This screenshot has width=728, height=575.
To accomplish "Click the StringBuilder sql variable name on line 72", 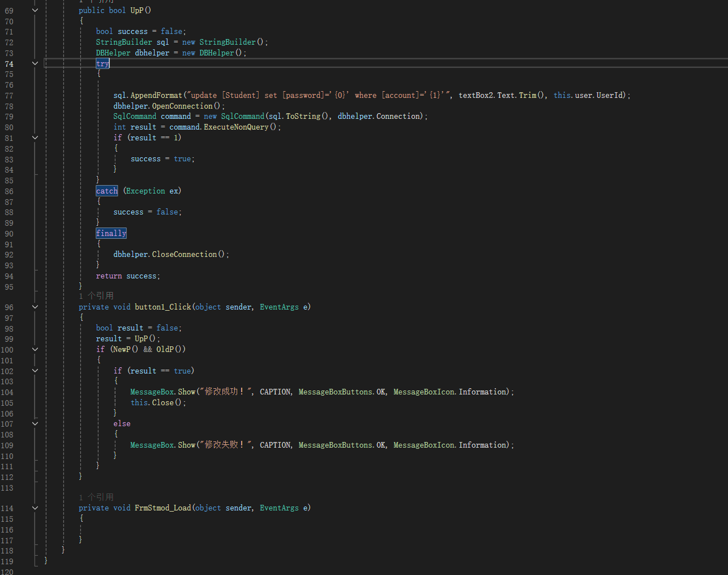I will click(x=162, y=42).
